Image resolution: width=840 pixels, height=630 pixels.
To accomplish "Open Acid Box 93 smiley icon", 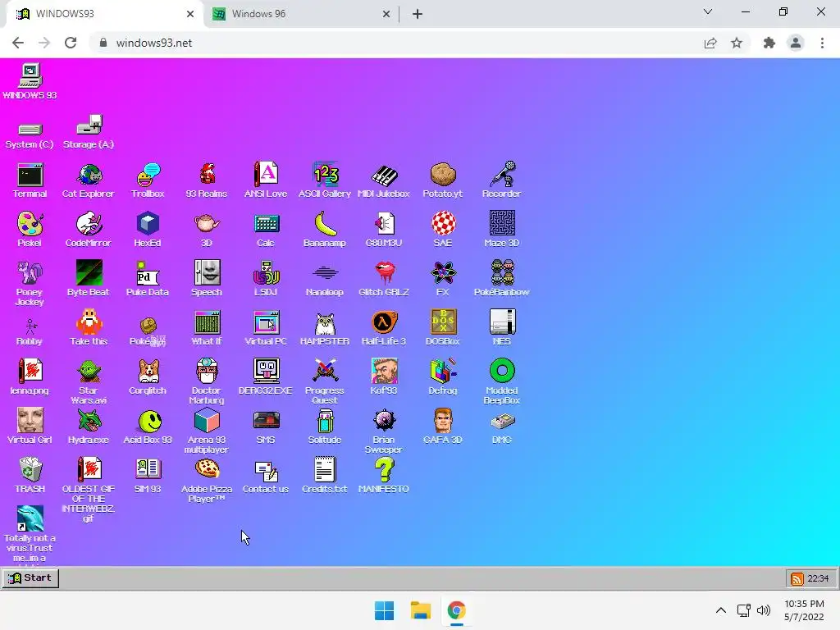I will 148,427.
